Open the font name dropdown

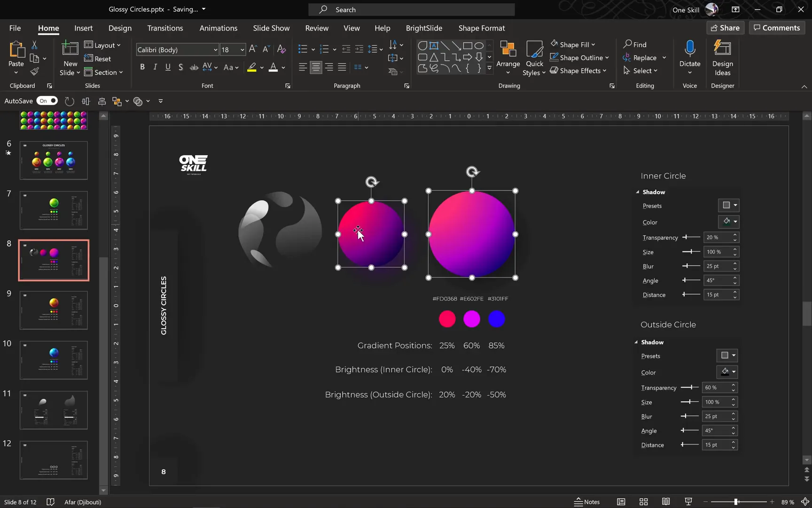point(215,49)
